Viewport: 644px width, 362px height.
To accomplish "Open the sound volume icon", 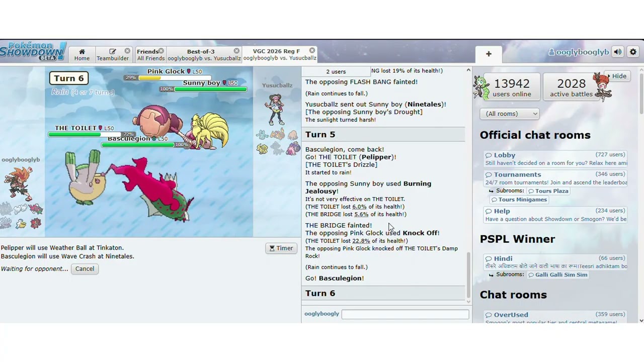I will [x=618, y=52].
